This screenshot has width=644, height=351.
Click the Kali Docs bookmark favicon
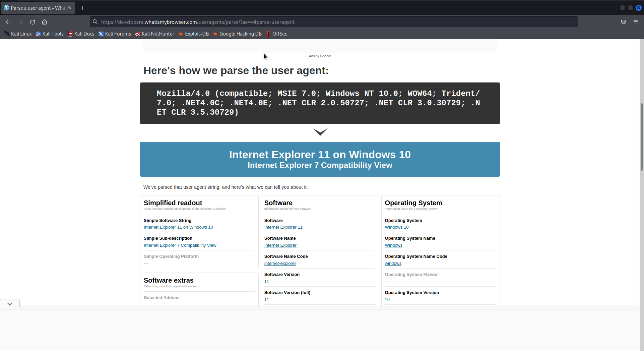(x=70, y=34)
